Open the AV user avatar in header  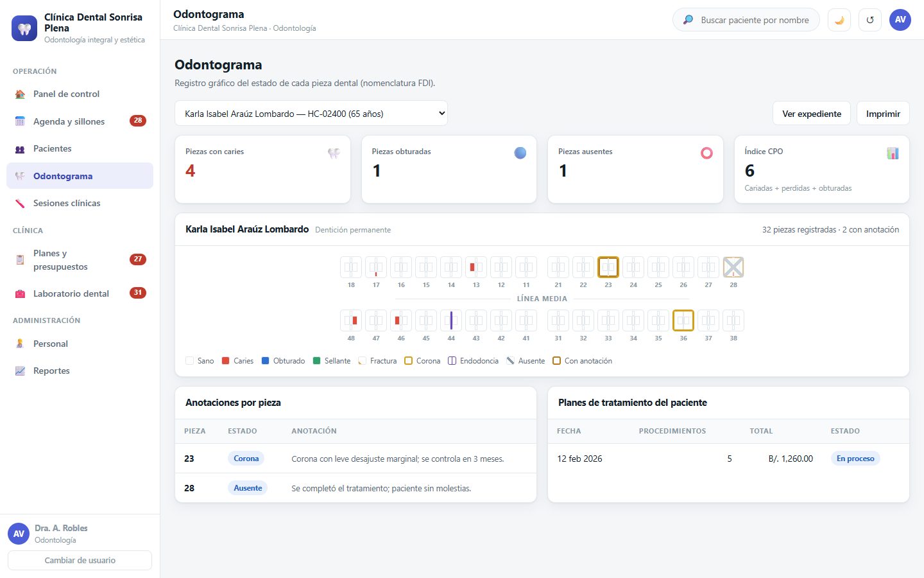tap(900, 20)
